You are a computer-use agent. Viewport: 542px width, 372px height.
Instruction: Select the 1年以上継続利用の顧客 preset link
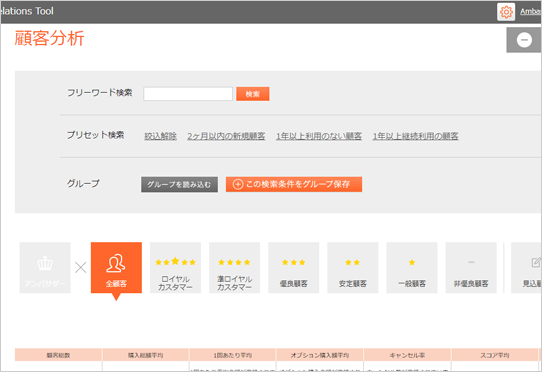click(x=415, y=136)
